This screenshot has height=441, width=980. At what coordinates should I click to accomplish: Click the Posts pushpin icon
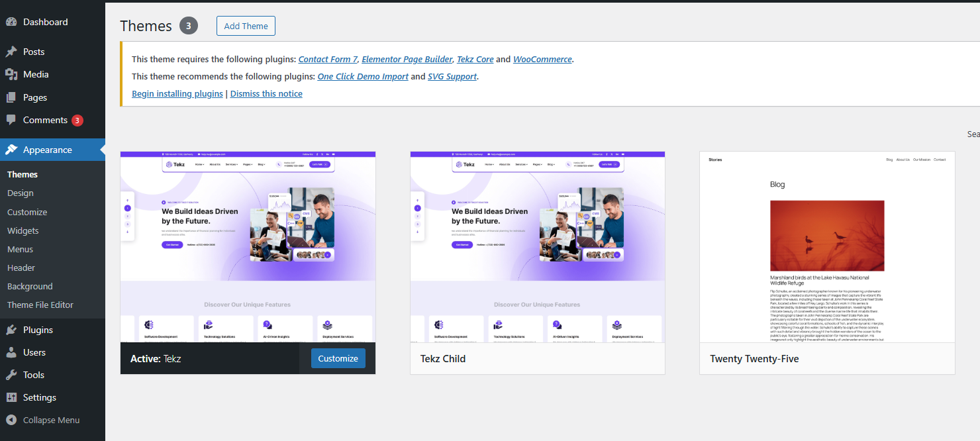pos(11,52)
